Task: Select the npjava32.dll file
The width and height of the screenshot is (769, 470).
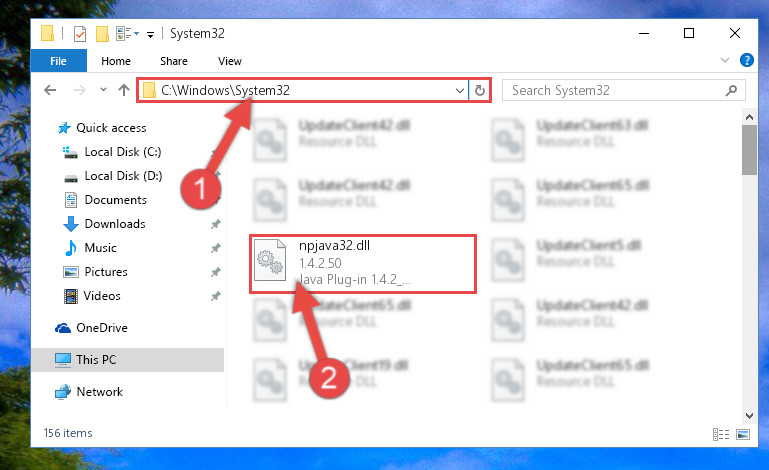Action: pos(362,264)
